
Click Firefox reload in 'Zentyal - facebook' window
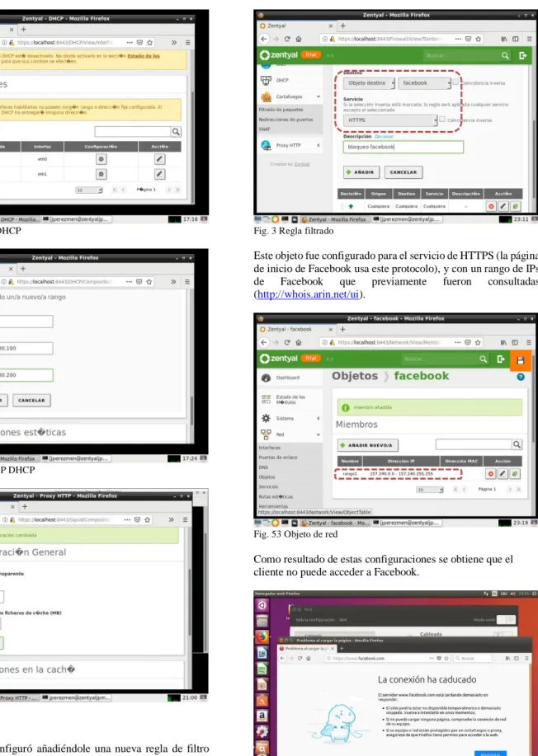click(287, 342)
